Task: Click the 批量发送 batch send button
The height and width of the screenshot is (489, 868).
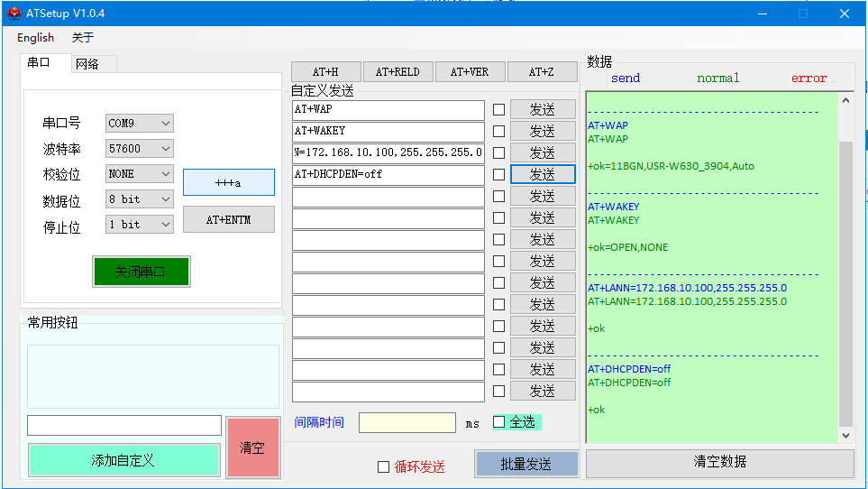Action: (526, 464)
